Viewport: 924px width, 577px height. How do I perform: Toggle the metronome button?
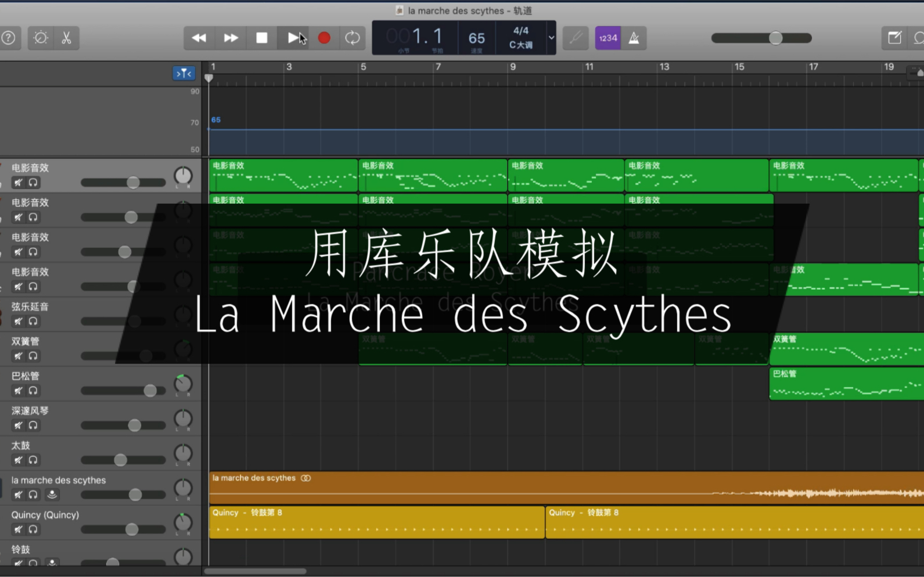coord(634,38)
